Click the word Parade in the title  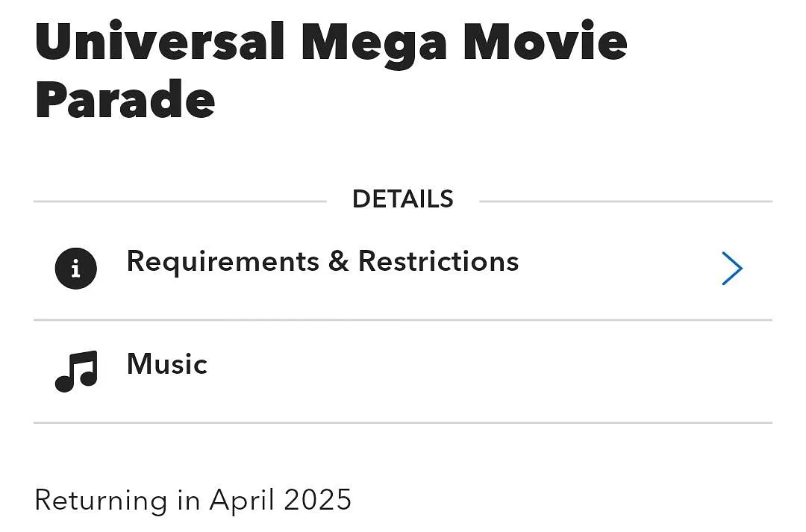[x=125, y=99]
